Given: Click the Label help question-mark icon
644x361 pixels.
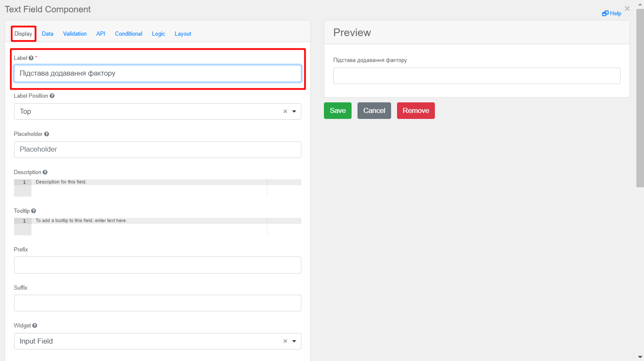Looking at the screenshot, I should 31,58.
